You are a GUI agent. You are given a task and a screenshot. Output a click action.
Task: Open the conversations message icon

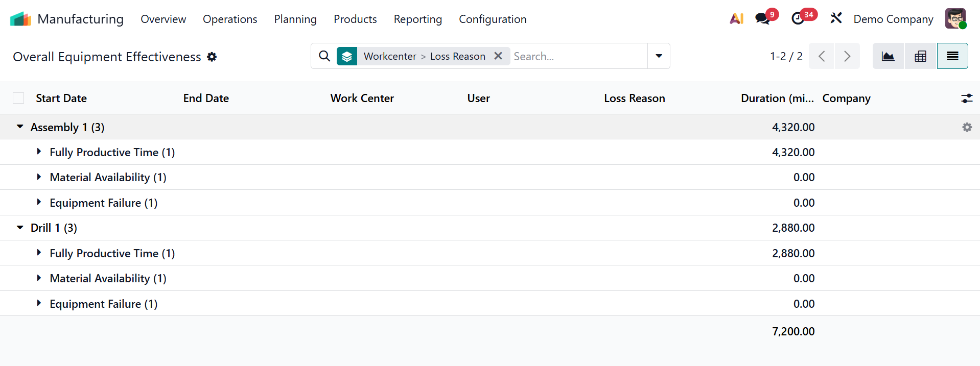[x=762, y=19]
